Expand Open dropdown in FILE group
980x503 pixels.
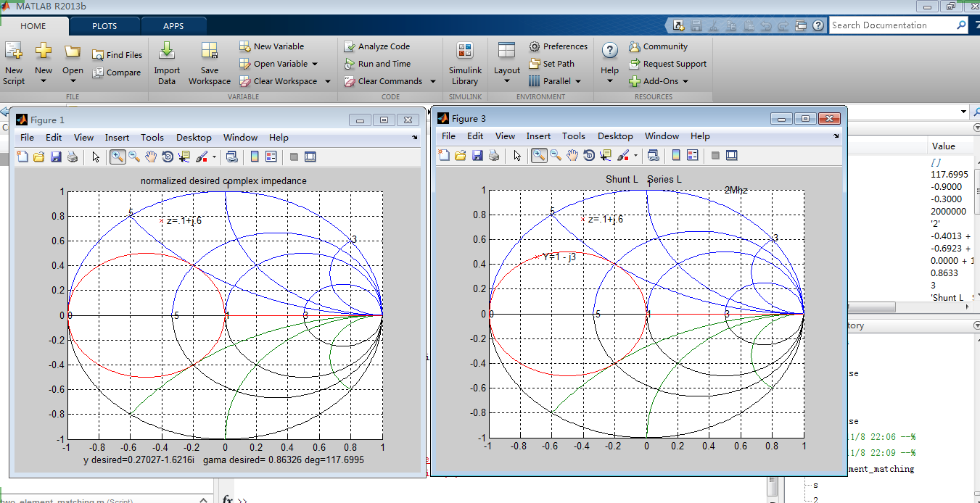point(73,80)
